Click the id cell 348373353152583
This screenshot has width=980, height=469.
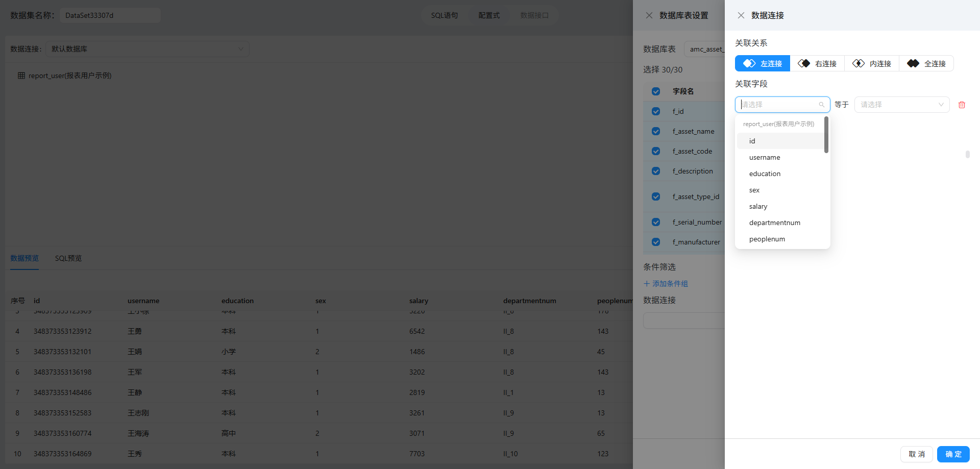pyautogui.click(x=63, y=413)
